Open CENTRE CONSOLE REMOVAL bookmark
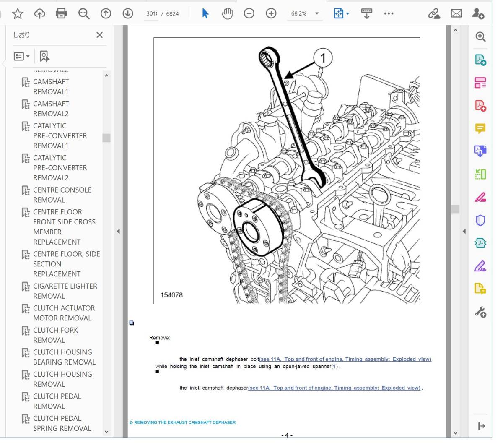The image size is (503, 448). pyautogui.click(x=62, y=195)
